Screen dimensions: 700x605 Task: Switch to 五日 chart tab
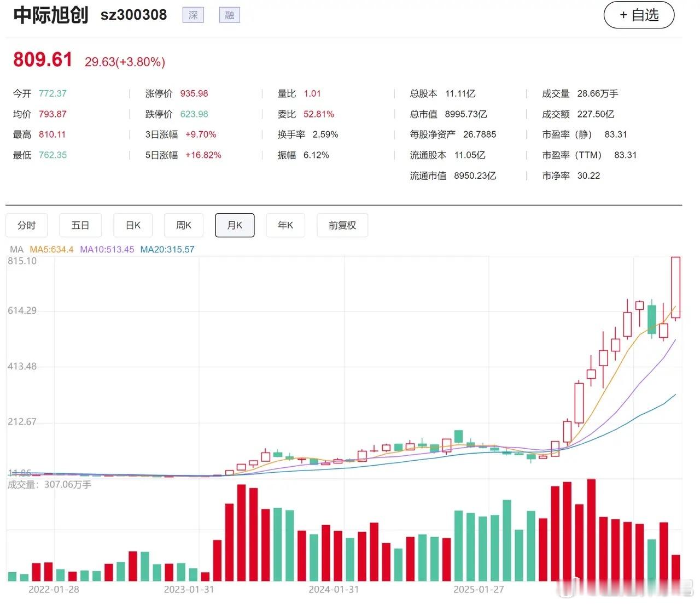80,225
